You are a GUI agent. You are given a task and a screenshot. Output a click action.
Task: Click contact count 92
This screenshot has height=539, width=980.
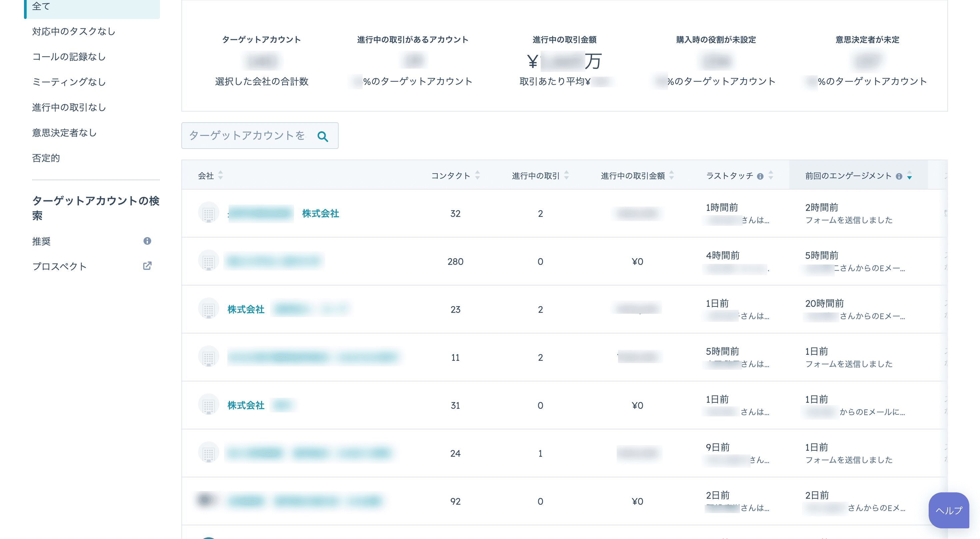tap(455, 501)
